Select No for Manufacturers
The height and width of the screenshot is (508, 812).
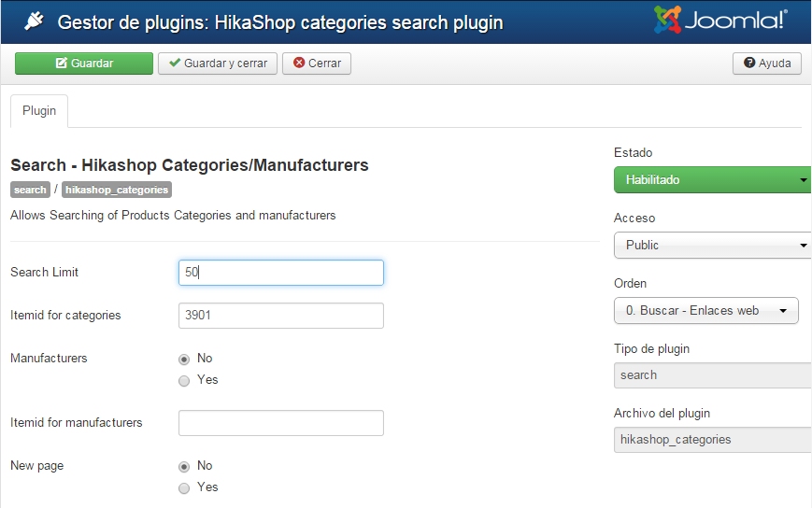(184, 359)
